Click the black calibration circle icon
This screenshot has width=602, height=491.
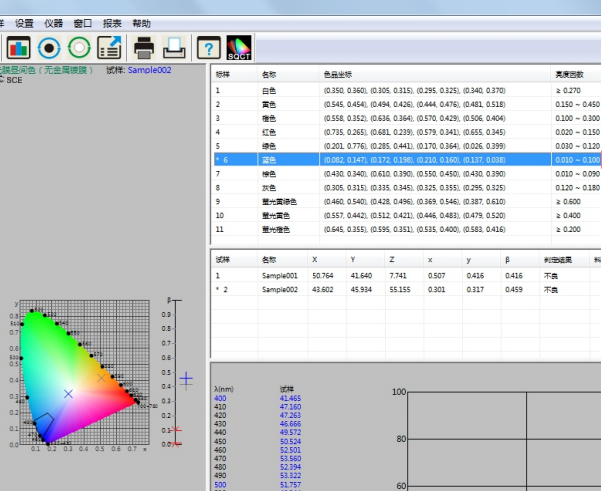[x=49, y=47]
